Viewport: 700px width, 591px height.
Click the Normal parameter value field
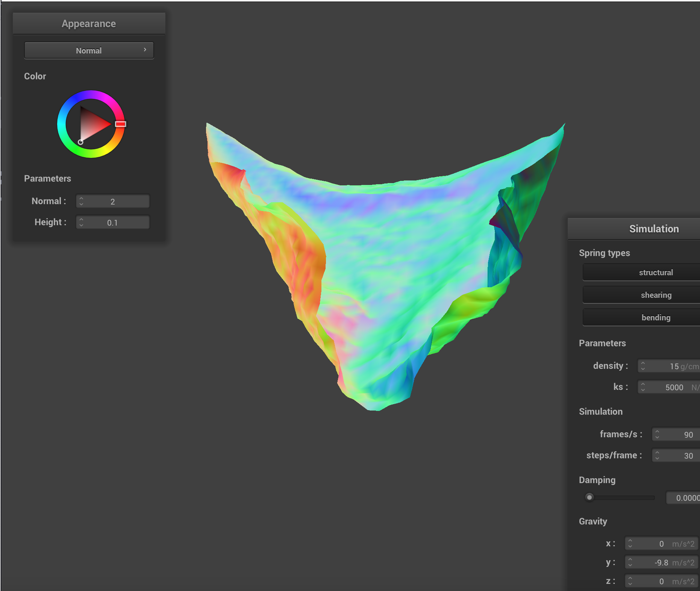pyautogui.click(x=113, y=201)
